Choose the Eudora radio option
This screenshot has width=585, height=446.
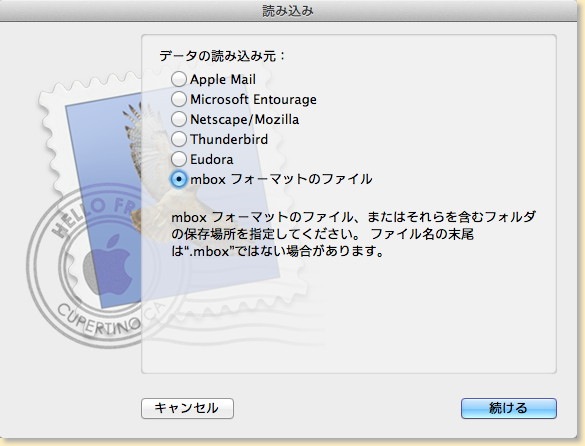click(x=179, y=159)
